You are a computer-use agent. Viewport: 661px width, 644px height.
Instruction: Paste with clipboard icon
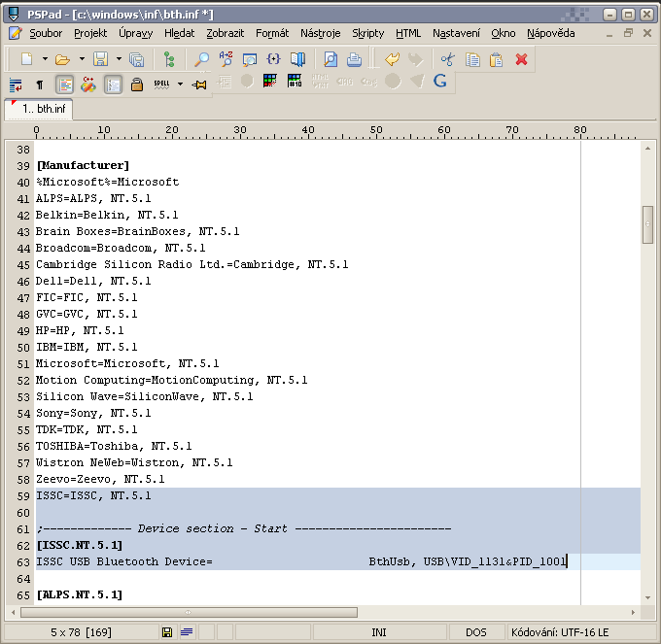496,59
